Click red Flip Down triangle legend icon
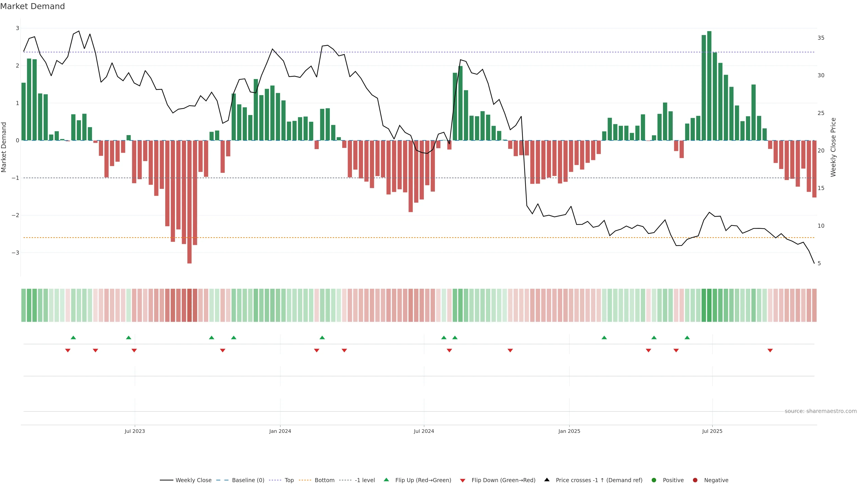This screenshot has height=488, width=868. click(x=463, y=480)
